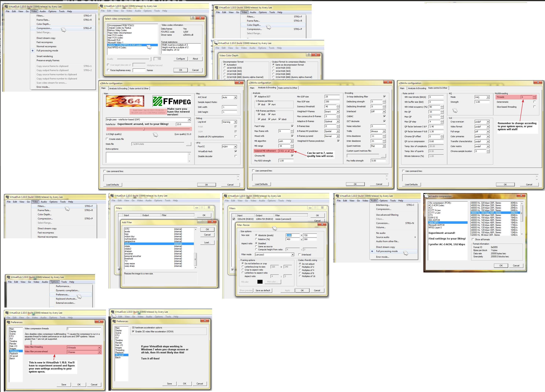Screen dimensions: 545x392
Task: Click Save as default in Filter: Resize
Action: pyautogui.click(x=263, y=290)
